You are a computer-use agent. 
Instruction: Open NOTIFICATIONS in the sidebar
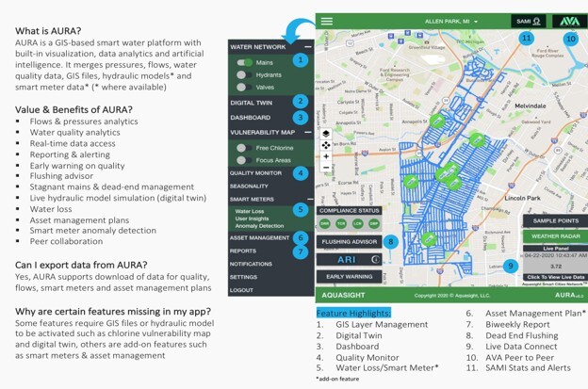(x=251, y=264)
